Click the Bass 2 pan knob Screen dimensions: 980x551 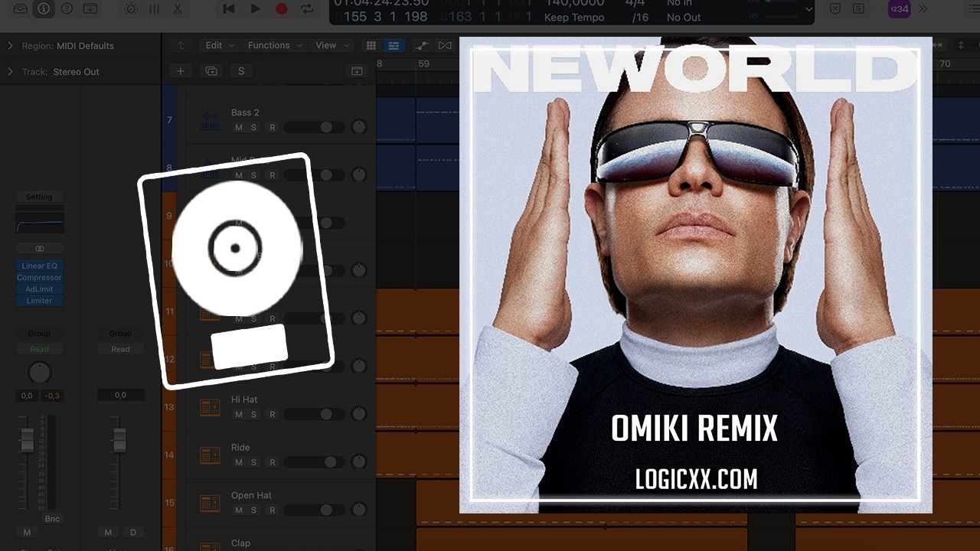(x=358, y=127)
